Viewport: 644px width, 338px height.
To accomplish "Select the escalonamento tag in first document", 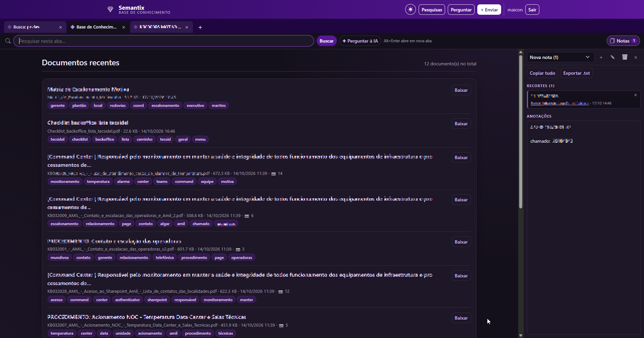I will [165, 106].
